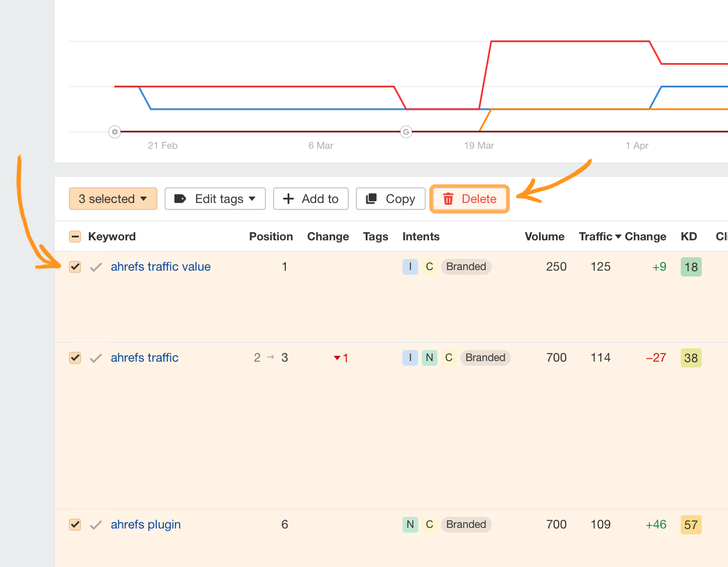Select the "N" intent badge for ahrefs plugin

click(x=410, y=524)
